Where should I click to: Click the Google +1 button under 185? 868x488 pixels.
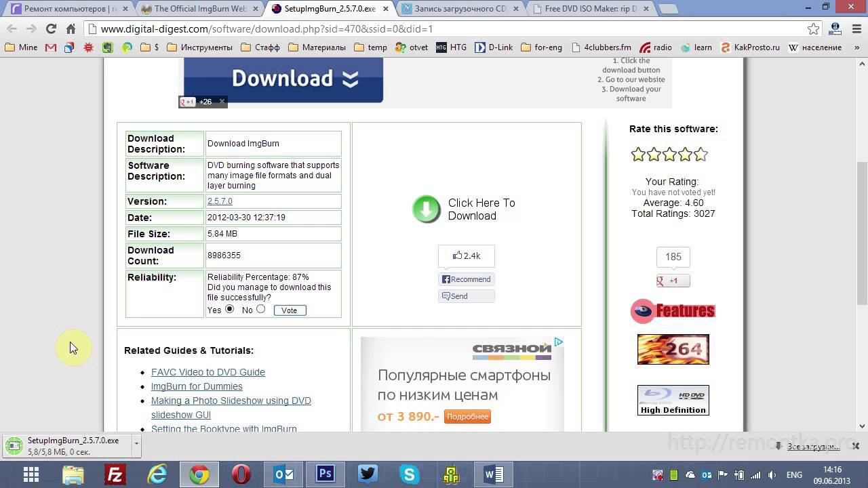tap(673, 281)
